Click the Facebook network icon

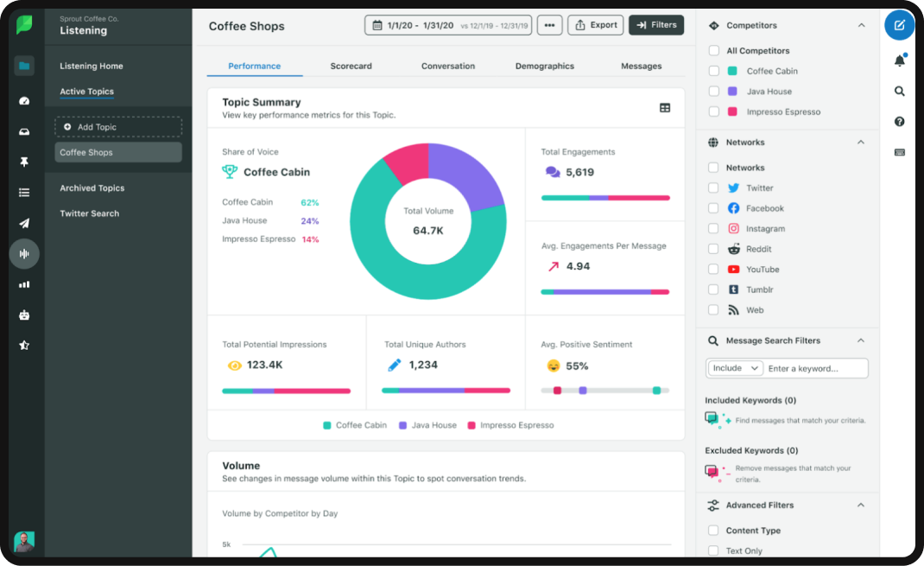click(x=733, y=208)
